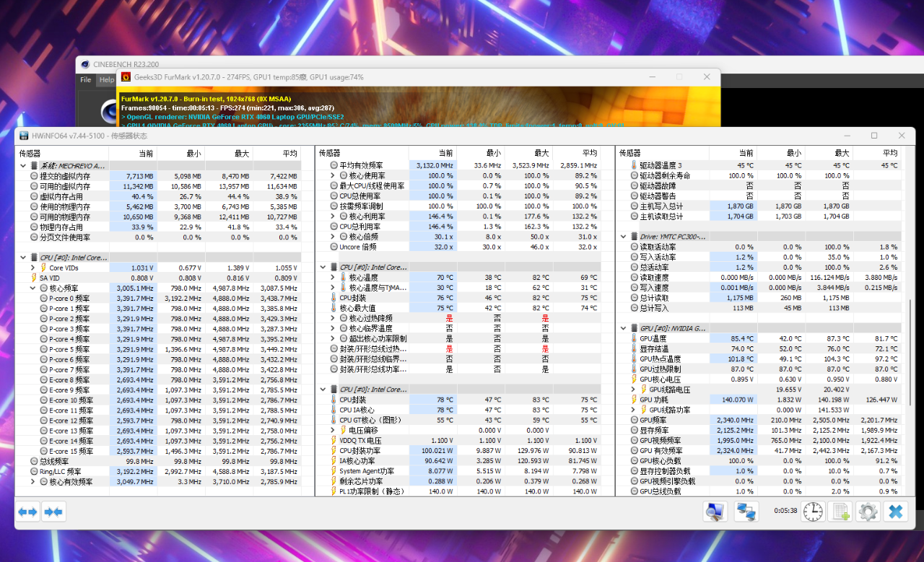Select the 主机写入总计 row

(758, 206)
